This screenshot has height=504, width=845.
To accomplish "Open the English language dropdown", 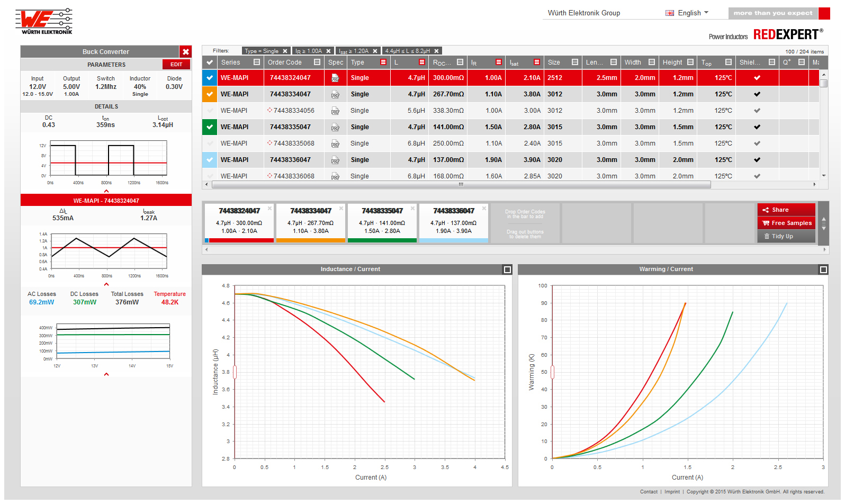I will pyautogui.click(x=687, y=13).
